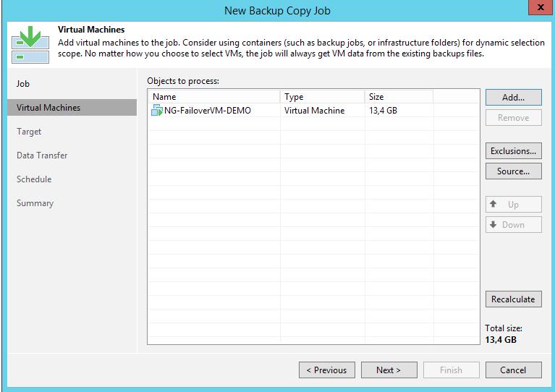Click the Objects to process label

tap(183, 81)
